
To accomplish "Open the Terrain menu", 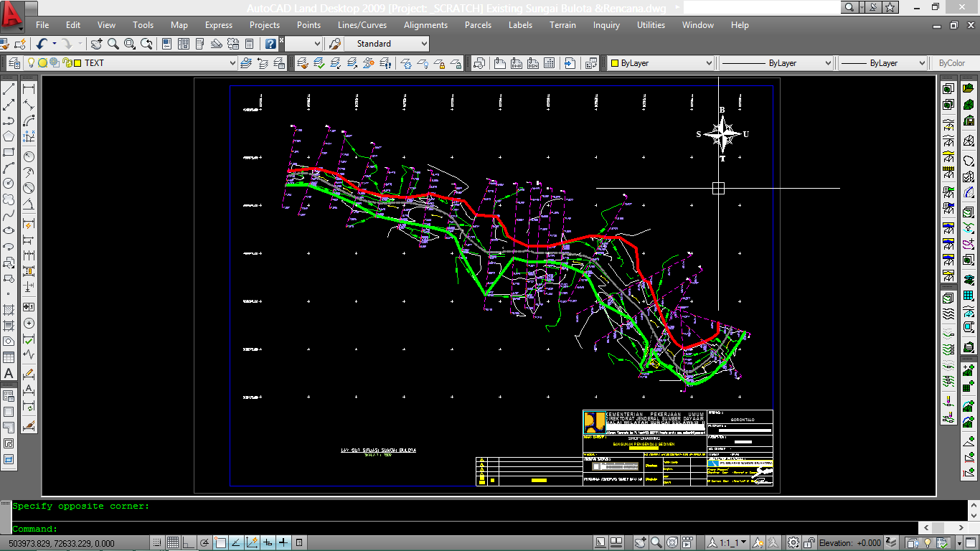I will click(562, 24).
